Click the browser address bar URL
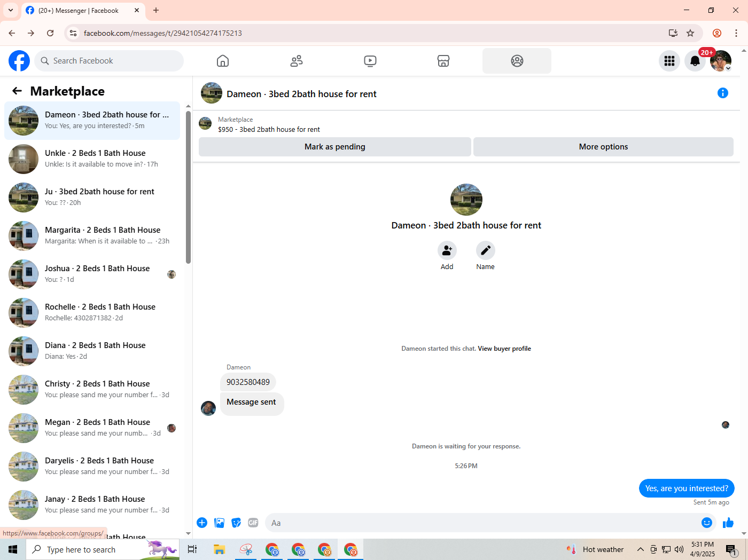 [163, 33]
